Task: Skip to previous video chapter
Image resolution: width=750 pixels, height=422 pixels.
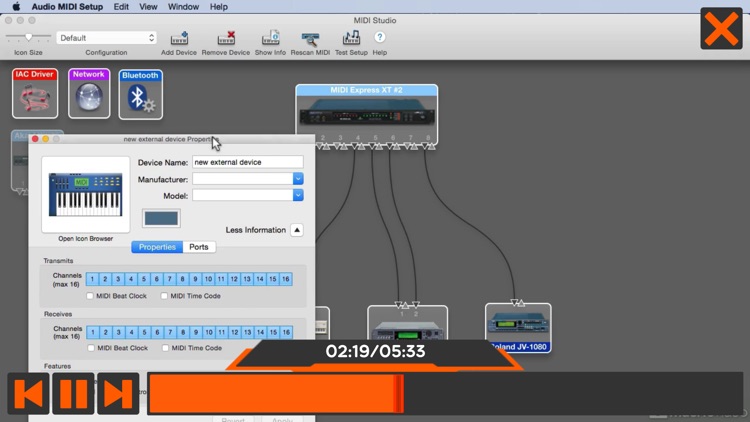Action: point(28,393)
